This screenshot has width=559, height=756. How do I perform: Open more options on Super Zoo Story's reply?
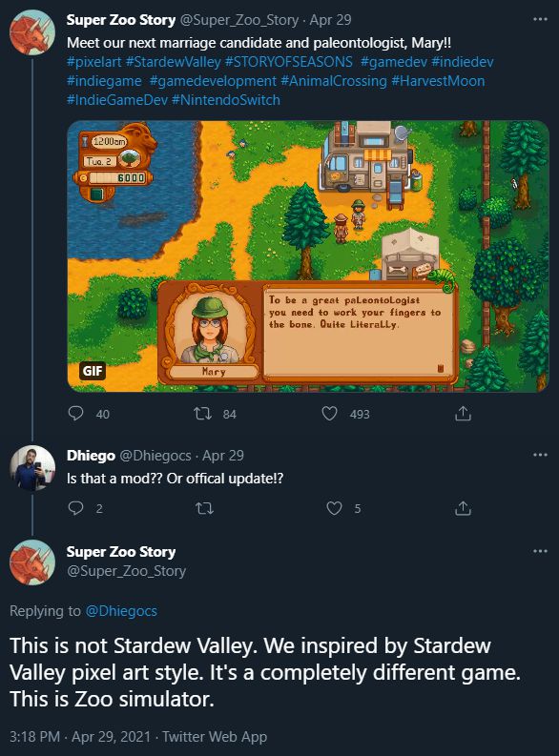(540, 551)
